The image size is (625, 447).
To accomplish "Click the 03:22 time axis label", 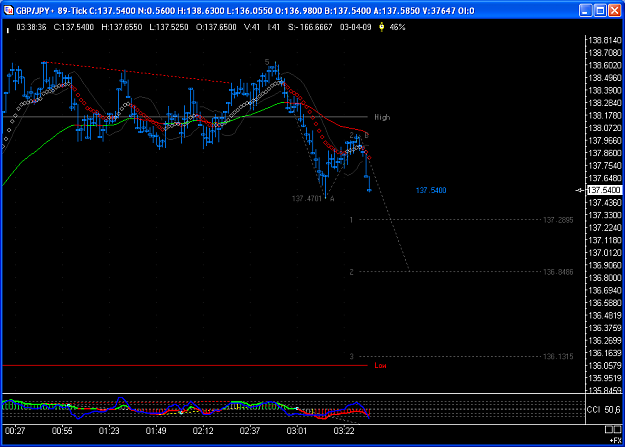I will 344,431.
